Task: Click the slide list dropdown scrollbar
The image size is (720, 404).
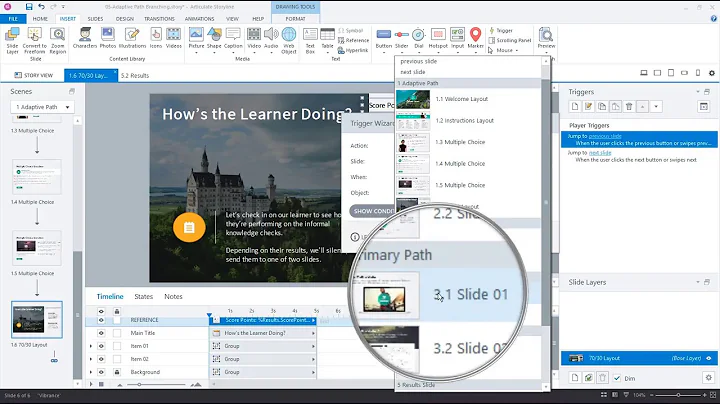Action: click(546, 202)
